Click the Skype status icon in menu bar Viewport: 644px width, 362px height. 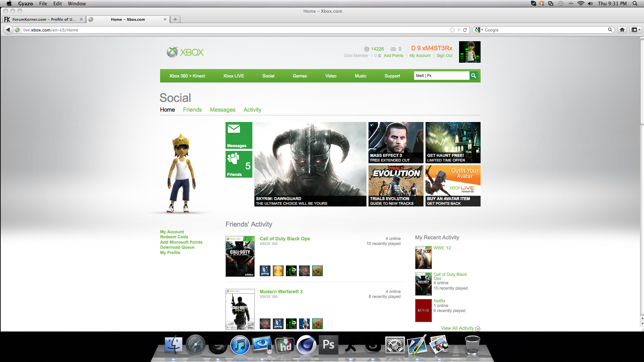coord(533,3)
